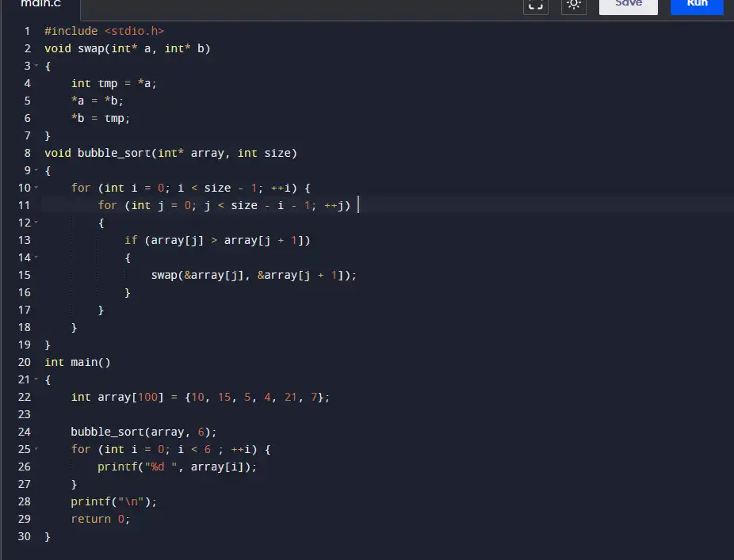Viewport: 734px width, 560px height.
Task: Click on 'printf("\n");' line
Action: click(114, 501)
